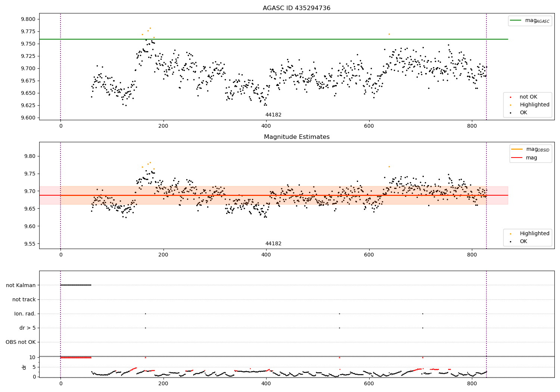560x392 pixels.
Task: Click the 9.55 tick label in the middle plot
Action: 29,244
